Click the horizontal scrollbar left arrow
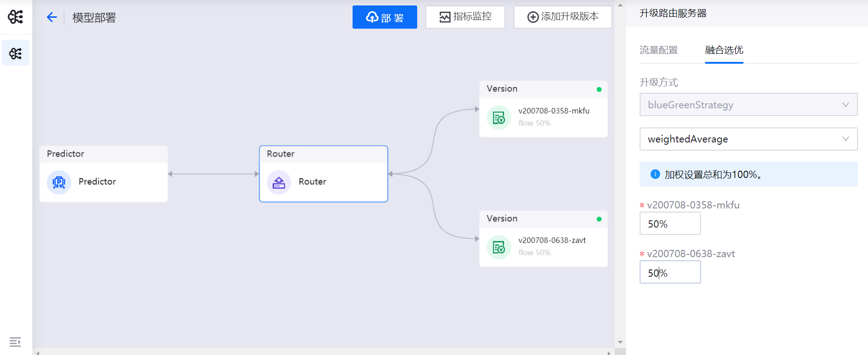Screen dimensions: 868x355 coord(38,352)
